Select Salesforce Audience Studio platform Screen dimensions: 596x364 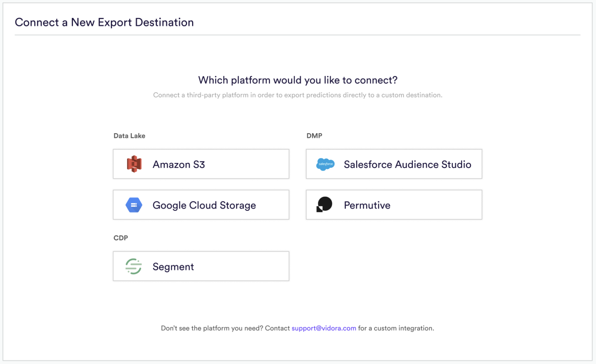tap(393, 164)
